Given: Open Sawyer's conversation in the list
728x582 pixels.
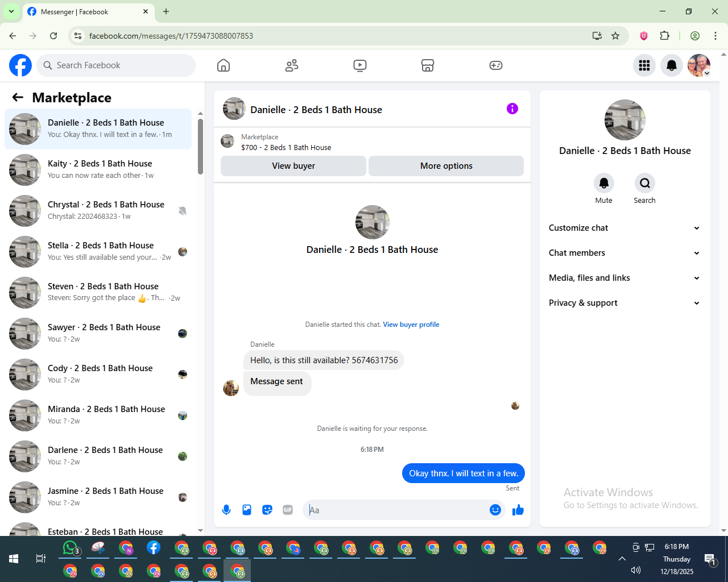Looking at the screenshot, I should pyautogui.click(x=98, y=334).
